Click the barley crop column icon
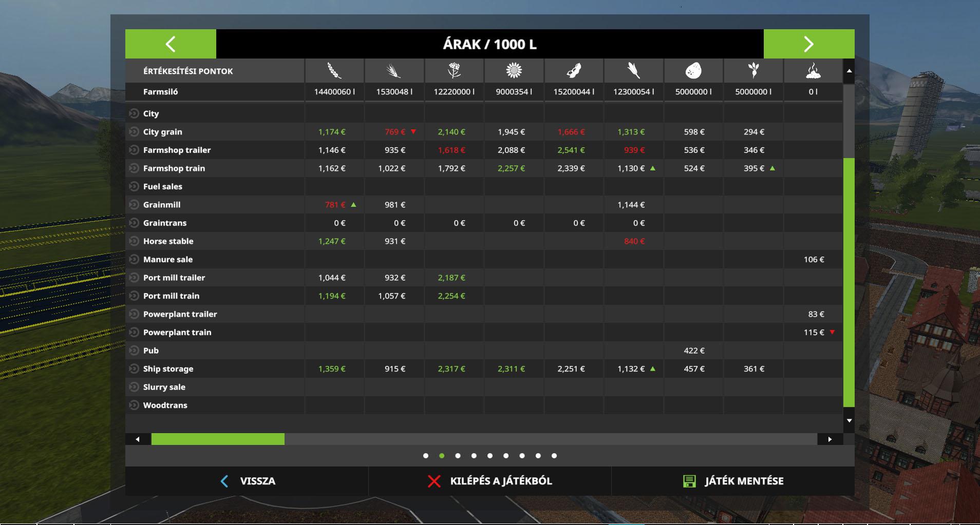 pos(394,71)
